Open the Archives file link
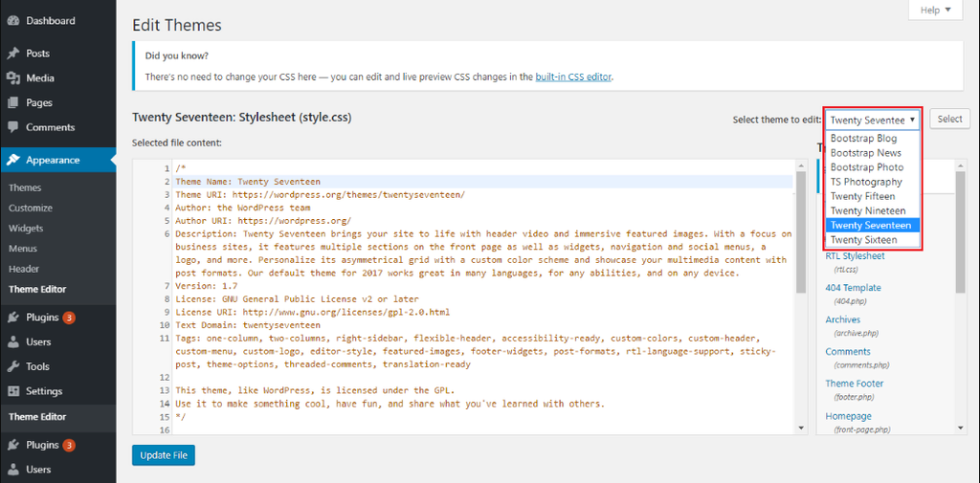Screen dimensions: 980x483 click(x=843, y=319)
